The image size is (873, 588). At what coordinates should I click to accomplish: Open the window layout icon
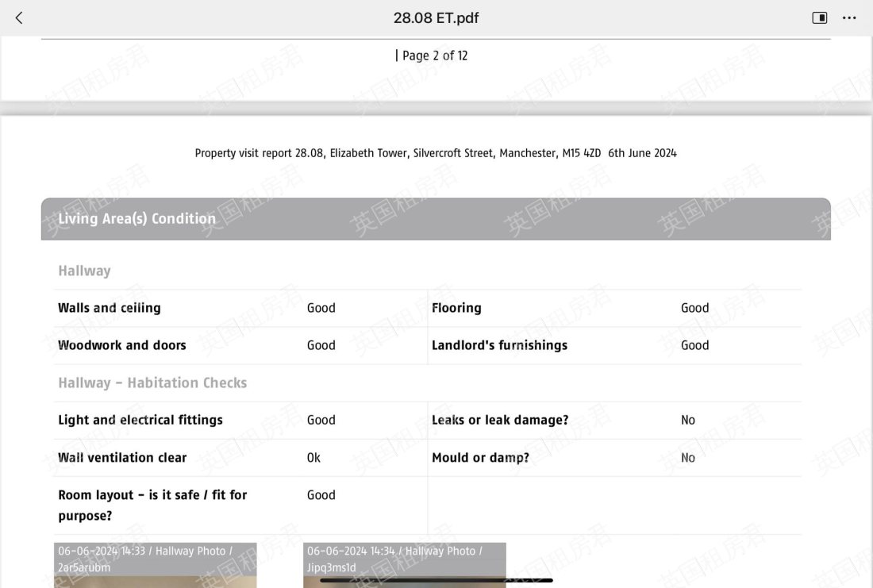tap(820, 17)
